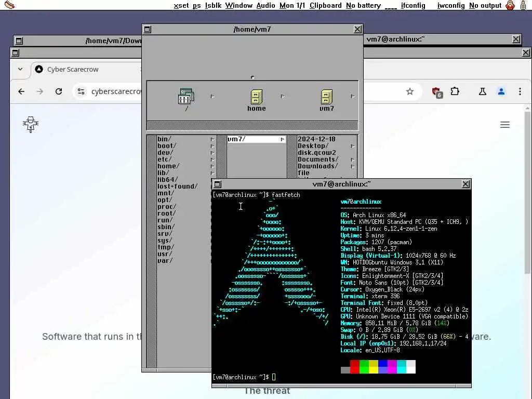This screenshot has width=532, height=399.
Task: Open the Window menu
Action: tap(239, 5)
